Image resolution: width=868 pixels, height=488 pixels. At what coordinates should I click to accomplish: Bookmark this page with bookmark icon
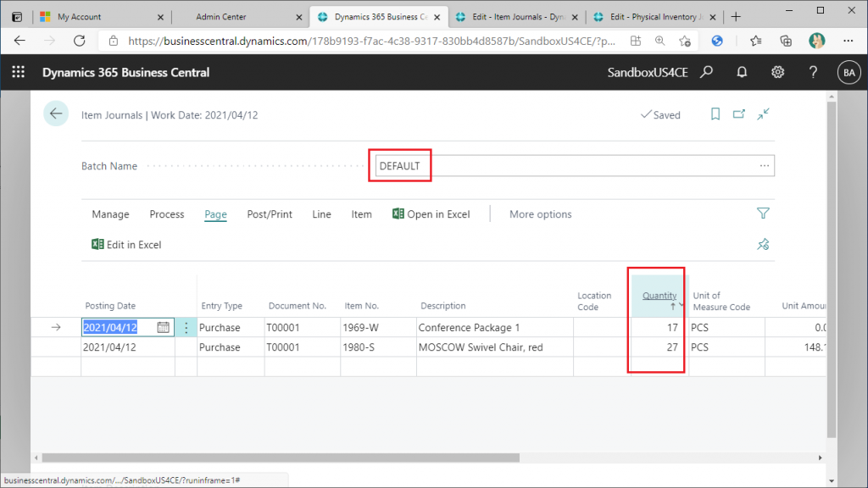click(x=715, y=114)
